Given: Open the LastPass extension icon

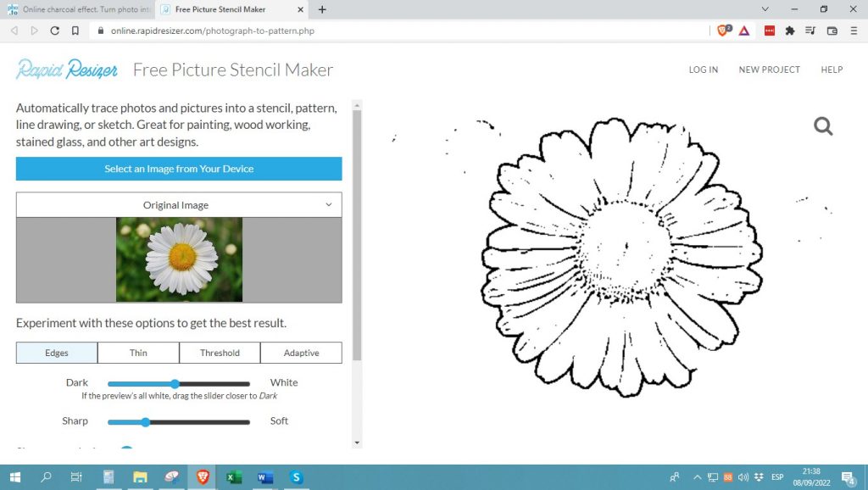Looking at the screenshot, I should (769, 31).
